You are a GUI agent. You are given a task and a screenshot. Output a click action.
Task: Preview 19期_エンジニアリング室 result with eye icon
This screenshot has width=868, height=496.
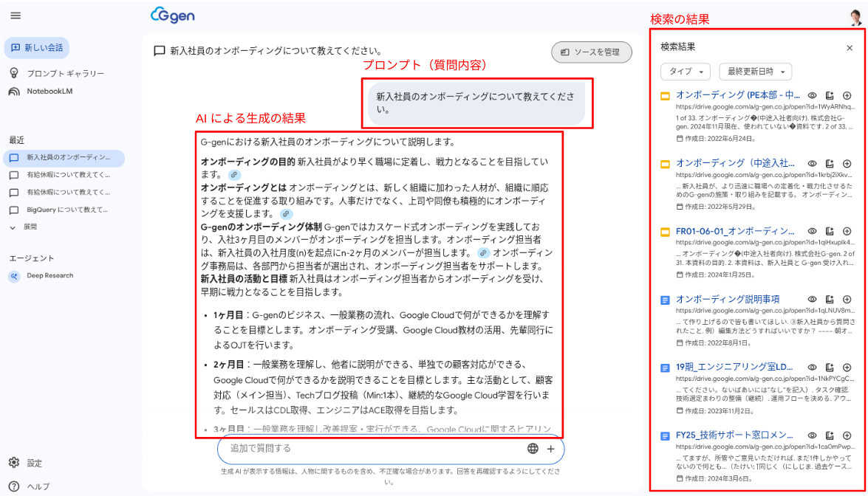(812, 367)
